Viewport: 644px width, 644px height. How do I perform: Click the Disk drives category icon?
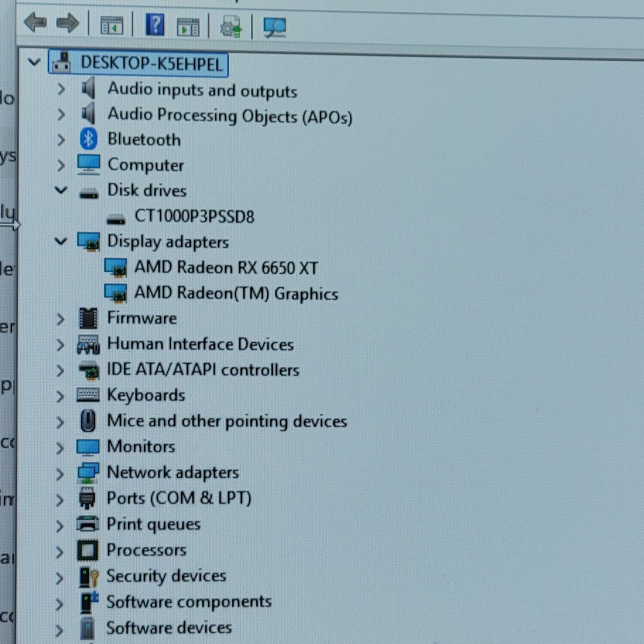(x=89, y=194)
